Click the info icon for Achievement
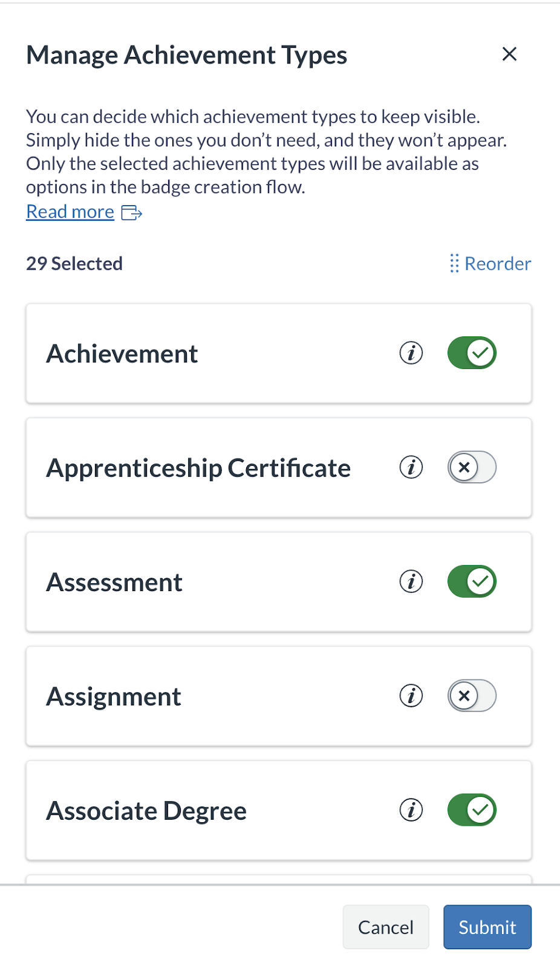560x968 pixels. (411, 353)
